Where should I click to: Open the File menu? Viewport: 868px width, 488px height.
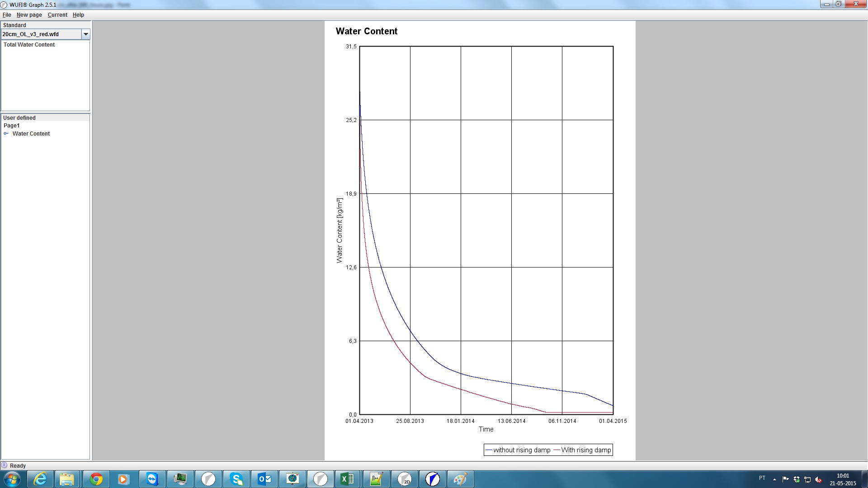point(7,15)
